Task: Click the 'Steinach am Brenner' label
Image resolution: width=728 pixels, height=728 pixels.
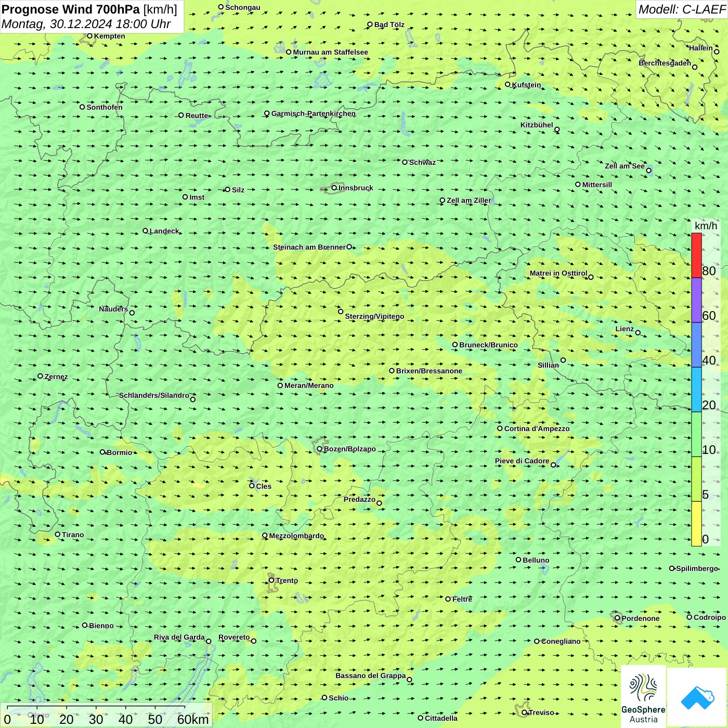Action: coord(309,247)
